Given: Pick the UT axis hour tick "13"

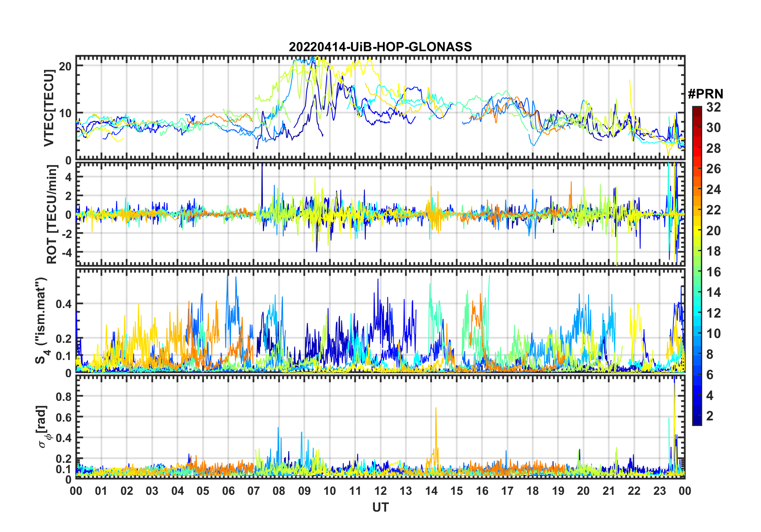Looking at the screenshot, I should pos(406,491).
